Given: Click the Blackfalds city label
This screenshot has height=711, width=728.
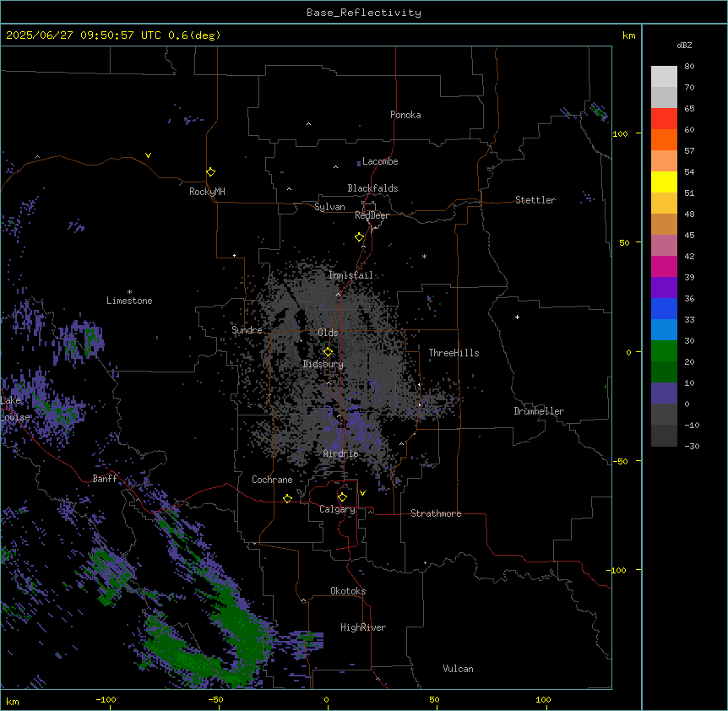Looking at the screenshot, I should pos(372,188).
